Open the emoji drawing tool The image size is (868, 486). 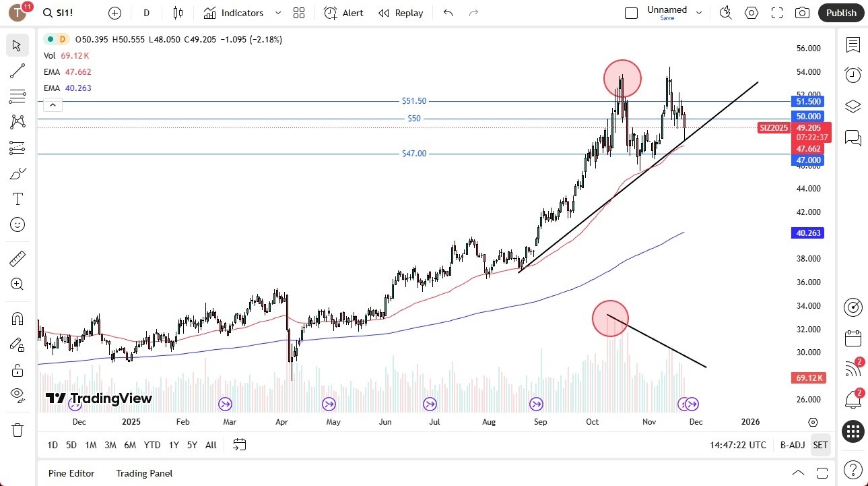[17, 224]
